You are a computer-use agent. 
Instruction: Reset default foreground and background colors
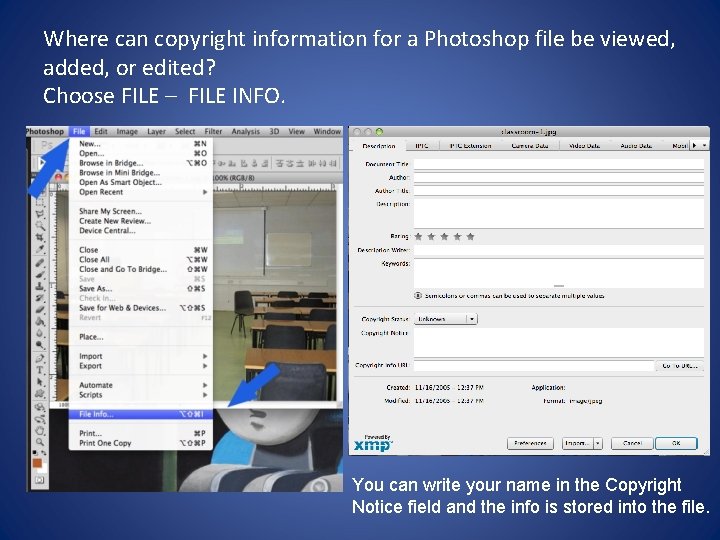point(35,453)
